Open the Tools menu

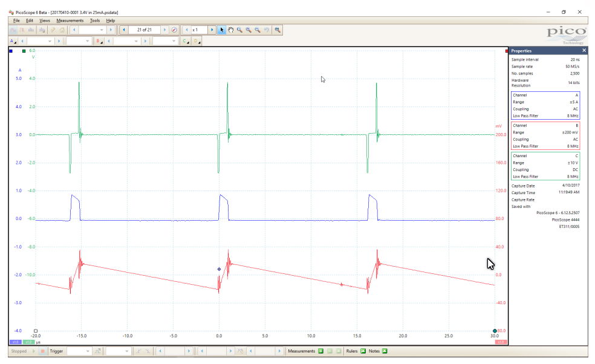pyautogui.click(x=95, y=21)
